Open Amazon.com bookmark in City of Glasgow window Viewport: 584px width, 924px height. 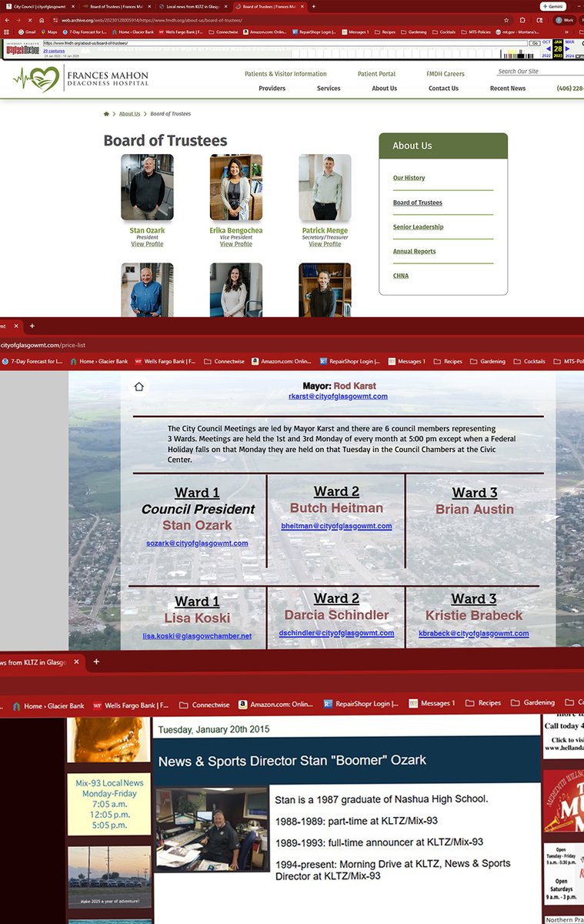coord(282,361)
